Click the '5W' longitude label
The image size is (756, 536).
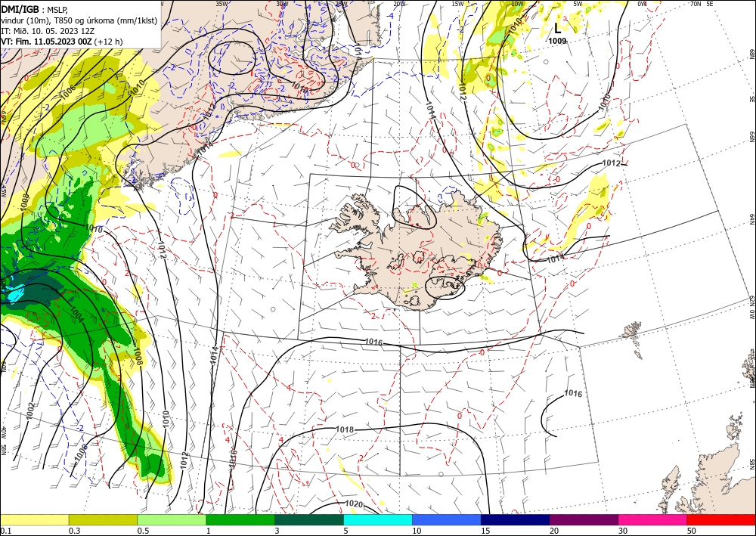[x=578, y=4]
